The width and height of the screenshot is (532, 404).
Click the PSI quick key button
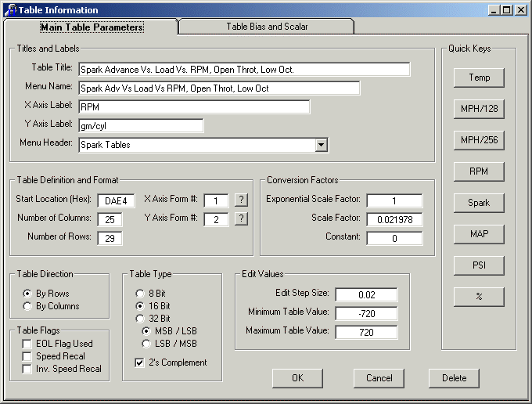click(x=479, y=265)
